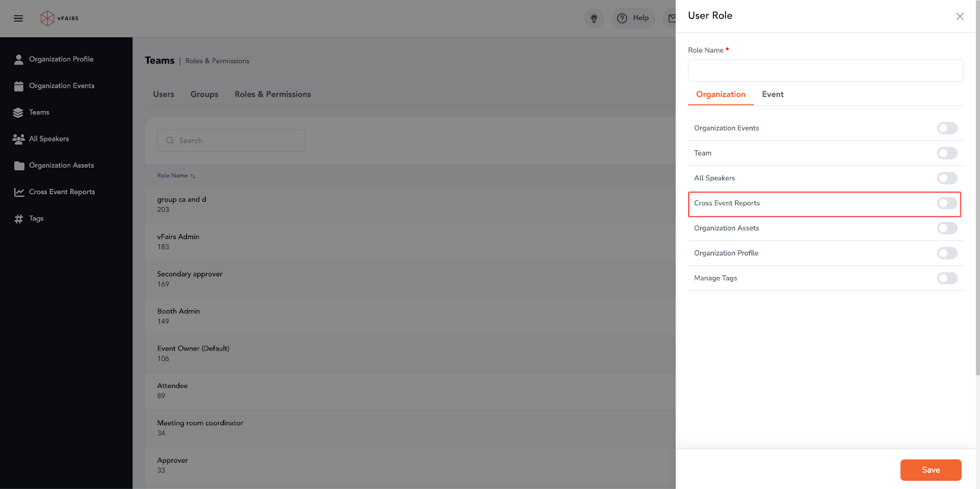Enable the All Speakers permission toggle
Screen dimensions: 980x489
[x=946, y=178]
